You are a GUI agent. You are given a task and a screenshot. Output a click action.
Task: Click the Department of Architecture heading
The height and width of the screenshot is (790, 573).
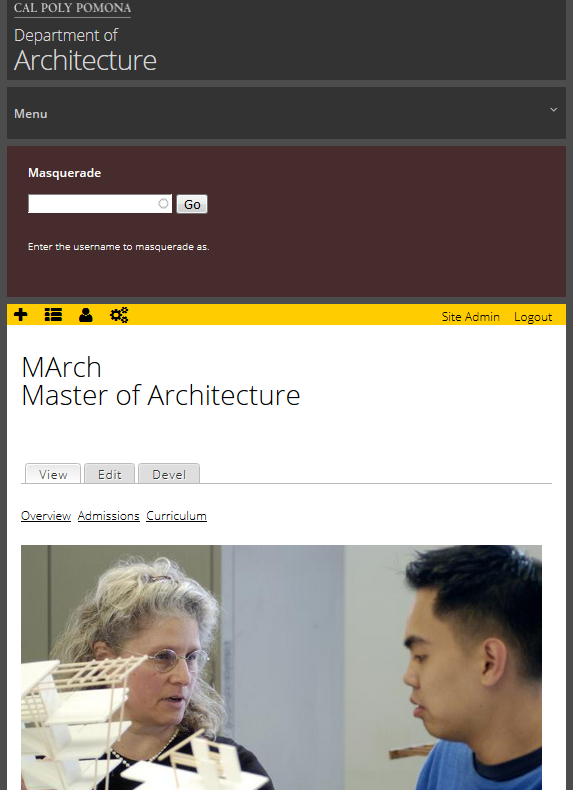tap(85, 49)
